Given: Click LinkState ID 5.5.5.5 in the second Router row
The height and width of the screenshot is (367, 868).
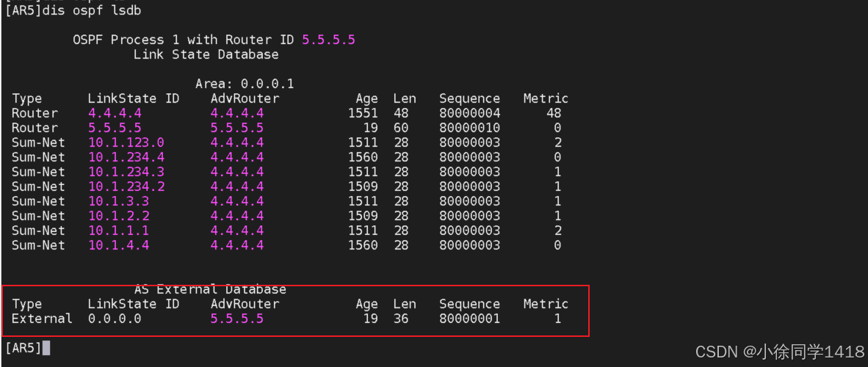Looking at the screenshot, I should (115, 128).
